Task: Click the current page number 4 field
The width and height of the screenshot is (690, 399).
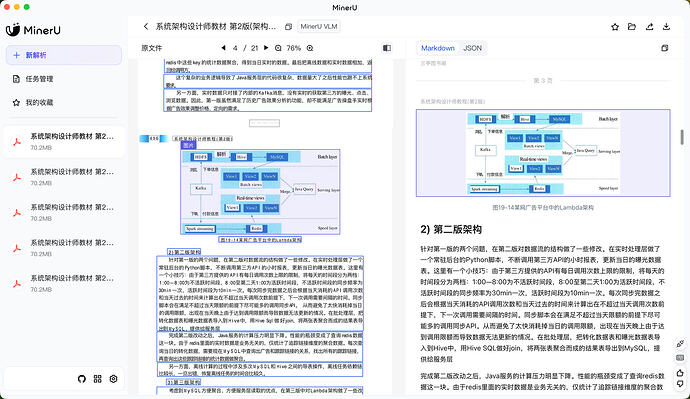Action: pyautogui.click(x=235, y=48)
